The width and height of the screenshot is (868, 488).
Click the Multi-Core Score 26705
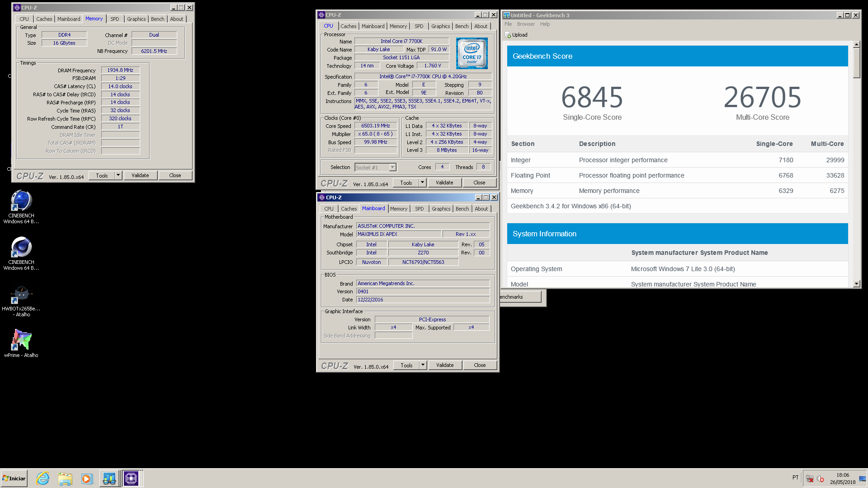point(762,97)
